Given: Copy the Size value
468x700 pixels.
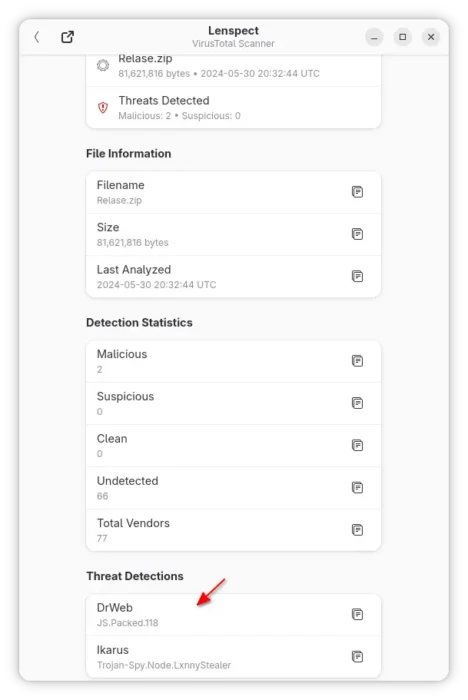Looking at the screenshot, I should click(357, 234).
